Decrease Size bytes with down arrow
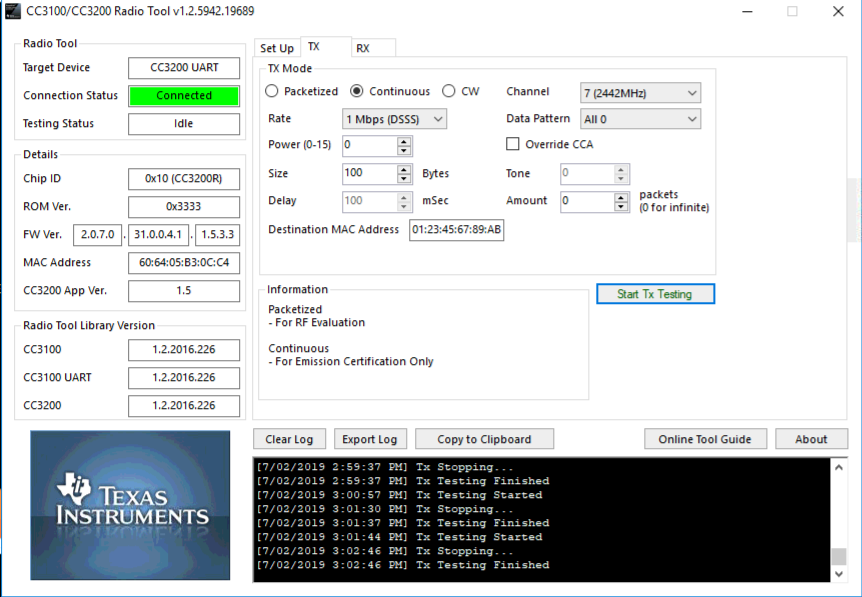The image size is (862, 597). point(404,179)
